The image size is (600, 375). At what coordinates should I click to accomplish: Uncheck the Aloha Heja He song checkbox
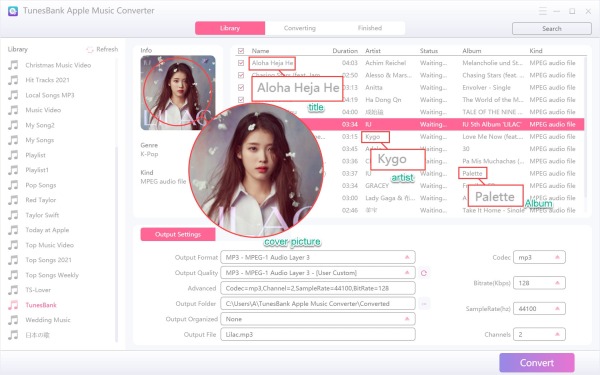click(x=241, y=63)
